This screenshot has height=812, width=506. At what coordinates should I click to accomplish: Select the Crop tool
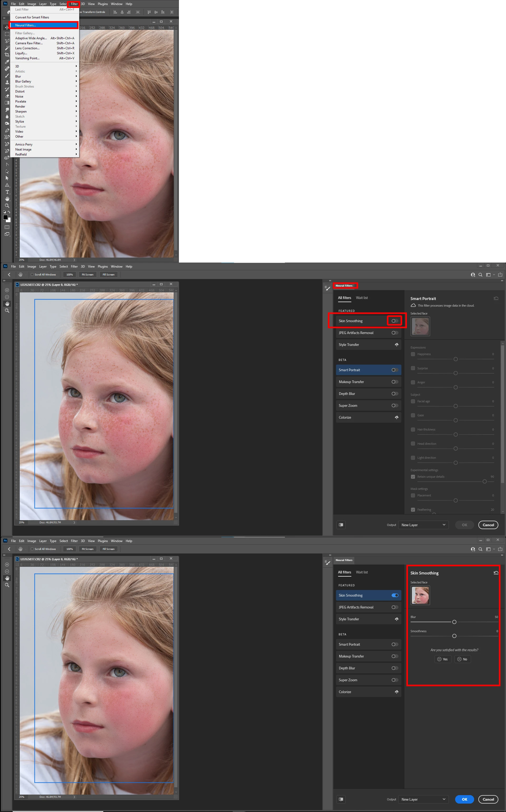pos(7,55)
